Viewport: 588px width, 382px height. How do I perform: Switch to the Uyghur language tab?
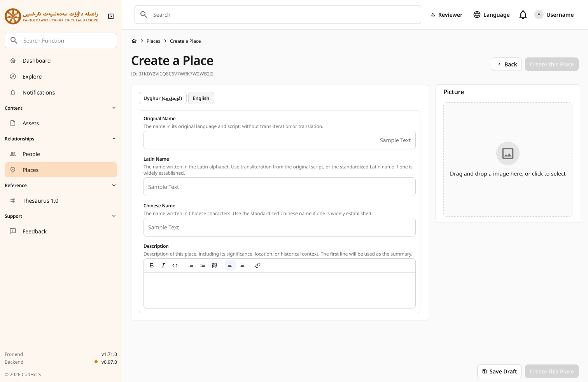(x=163, y=98)
